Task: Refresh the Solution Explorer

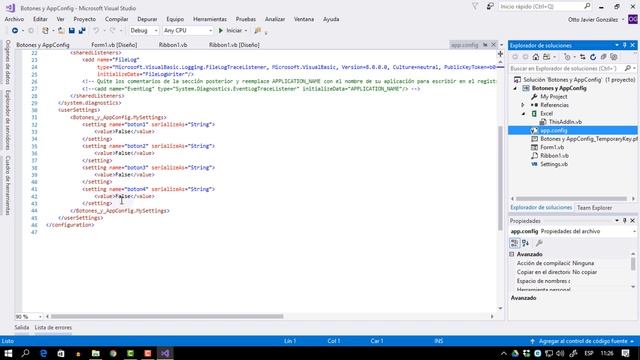Action: click(x=593, y=57)
